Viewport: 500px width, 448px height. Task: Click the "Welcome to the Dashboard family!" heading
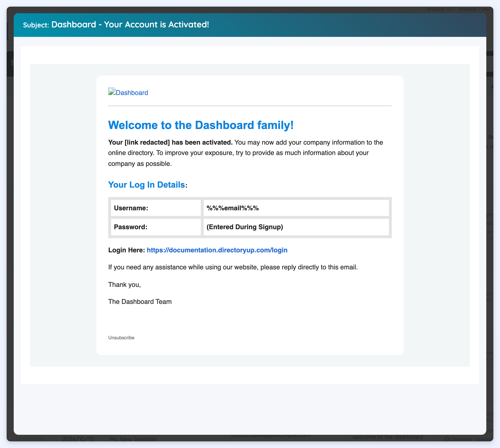[201, 125]
